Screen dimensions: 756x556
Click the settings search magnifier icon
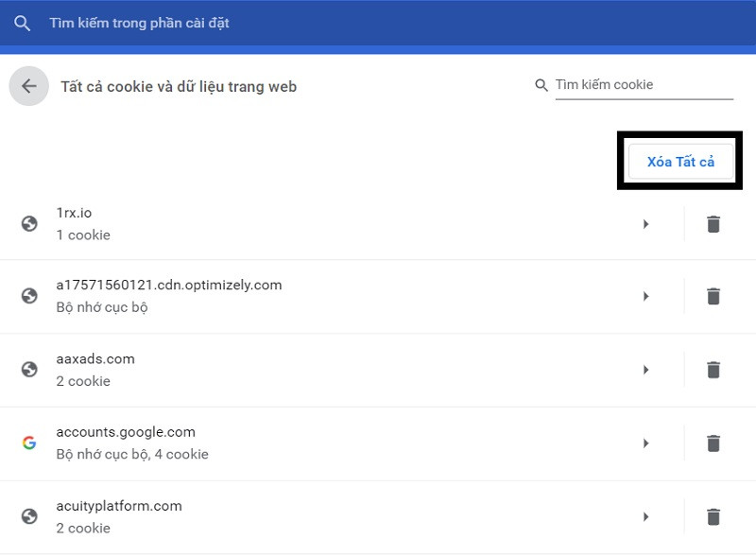click(22, 23)
